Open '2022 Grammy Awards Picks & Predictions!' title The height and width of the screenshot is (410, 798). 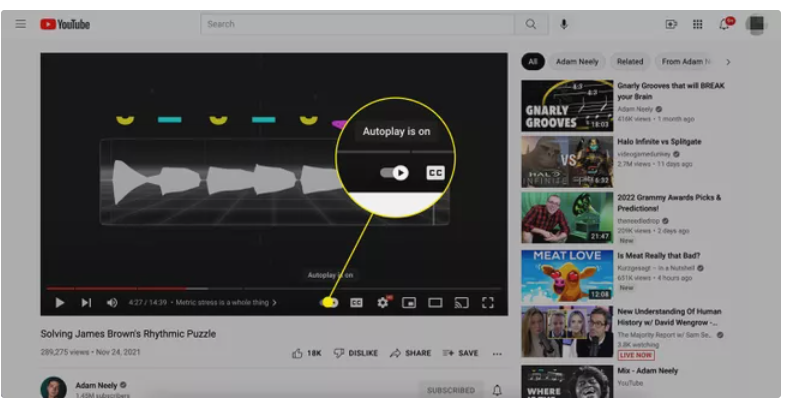(x=669, y=203)
